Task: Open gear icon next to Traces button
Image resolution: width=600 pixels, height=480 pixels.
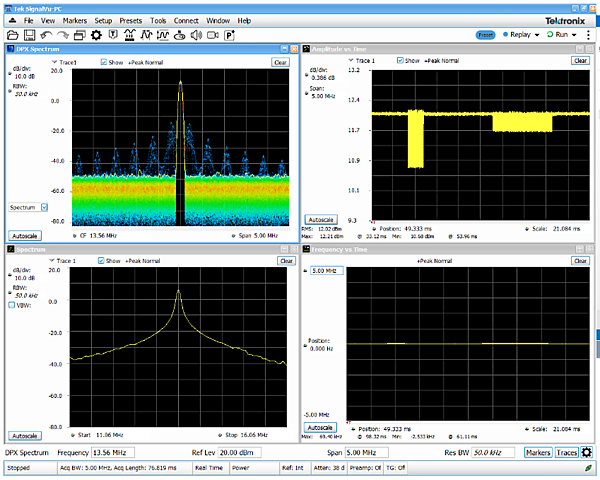Action: 587,453
